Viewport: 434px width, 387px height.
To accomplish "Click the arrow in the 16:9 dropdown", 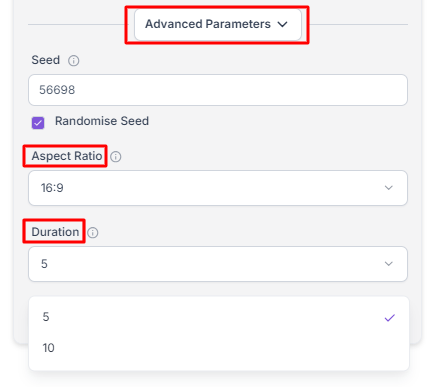I will coord(389,188).
